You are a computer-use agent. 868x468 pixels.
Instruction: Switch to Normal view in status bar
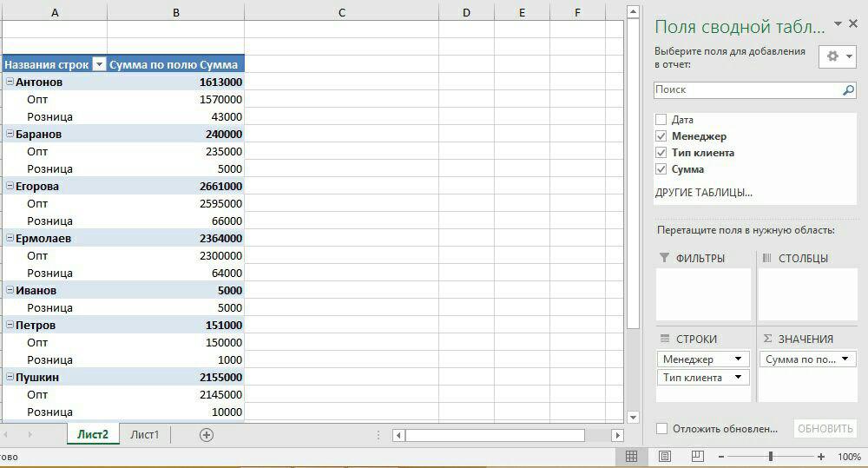632,456
